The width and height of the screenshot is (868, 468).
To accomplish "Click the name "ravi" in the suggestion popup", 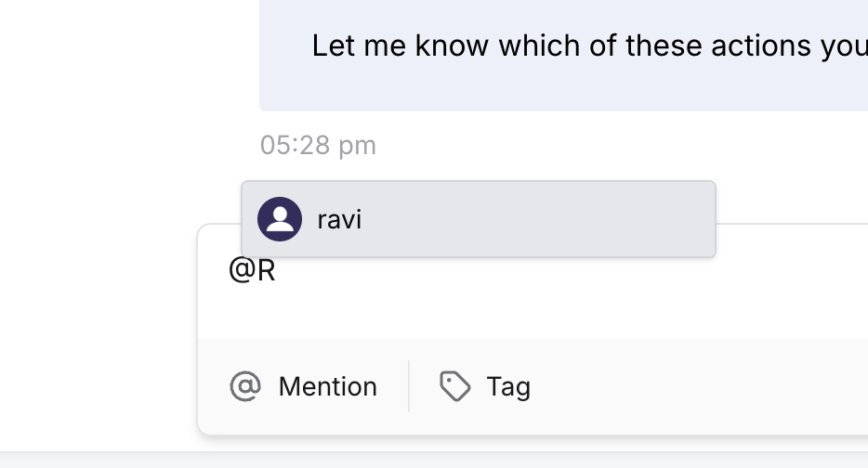I will (339, 221).
